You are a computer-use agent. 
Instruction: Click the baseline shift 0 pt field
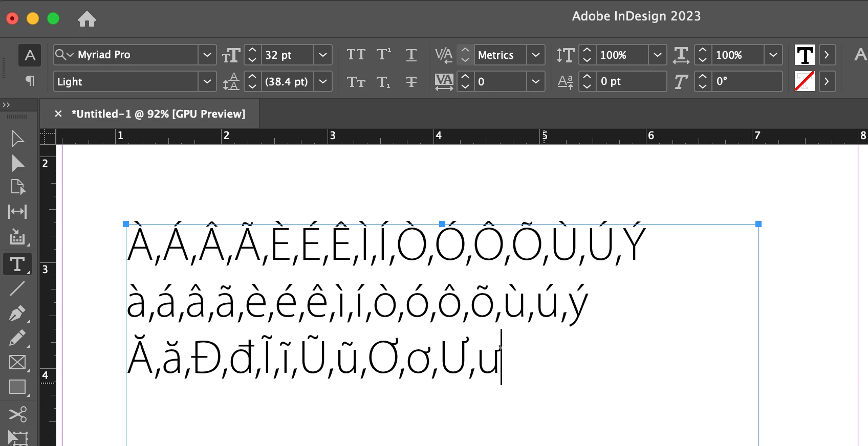click(631, 81)
